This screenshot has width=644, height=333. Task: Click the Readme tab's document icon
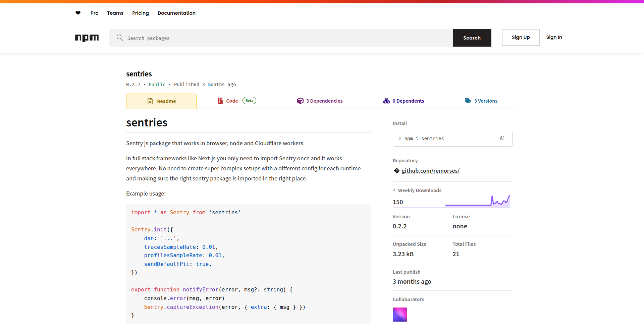(x=150, y=101)
